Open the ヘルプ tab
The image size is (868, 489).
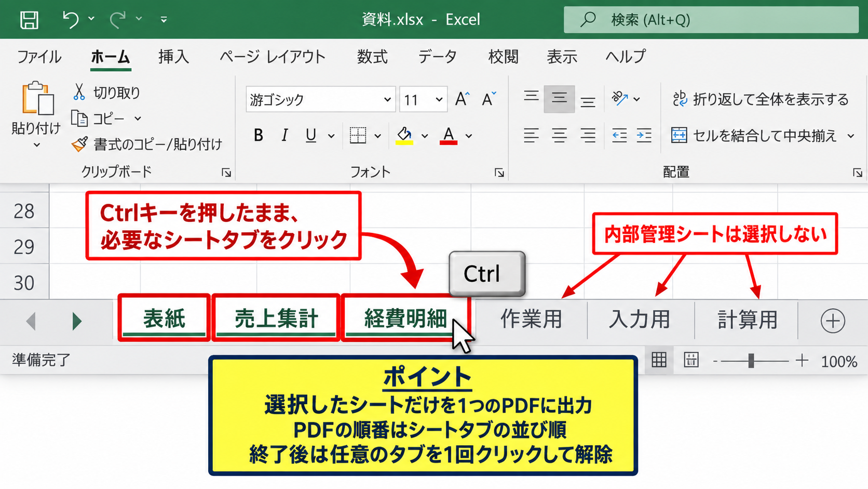pos(625,56)
